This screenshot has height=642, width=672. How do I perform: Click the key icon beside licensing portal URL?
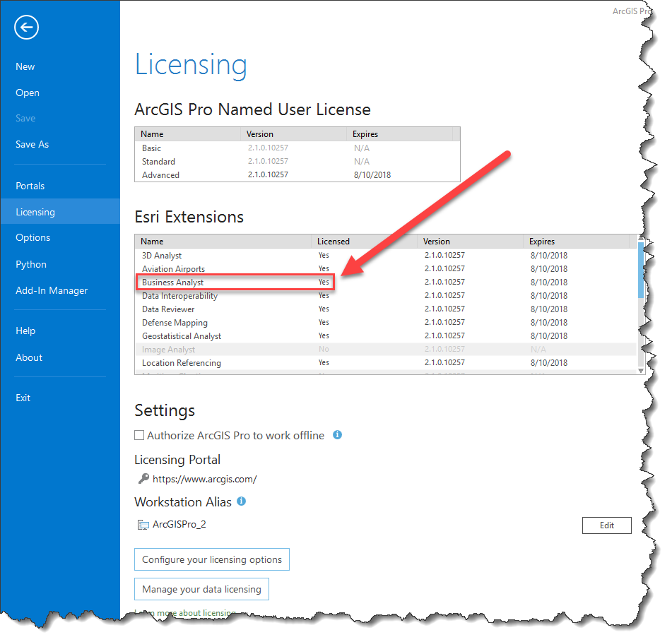click(x=143, y=478)
